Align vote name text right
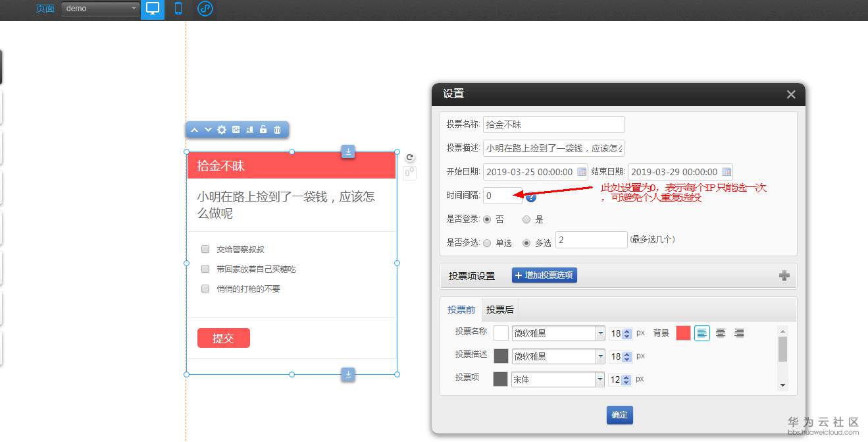The image size is (868, 442). click(x=739, y=333)
